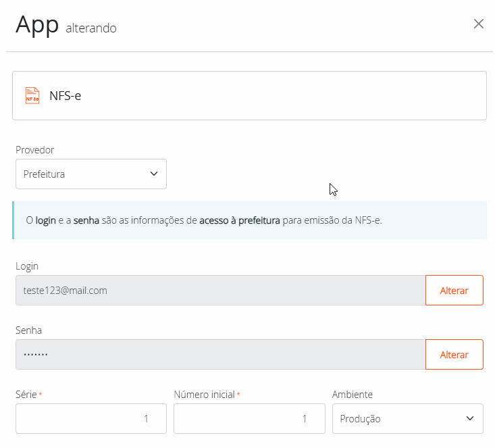
Task: Click the 'acesso à prefeitura' info text
Action: 240,220
